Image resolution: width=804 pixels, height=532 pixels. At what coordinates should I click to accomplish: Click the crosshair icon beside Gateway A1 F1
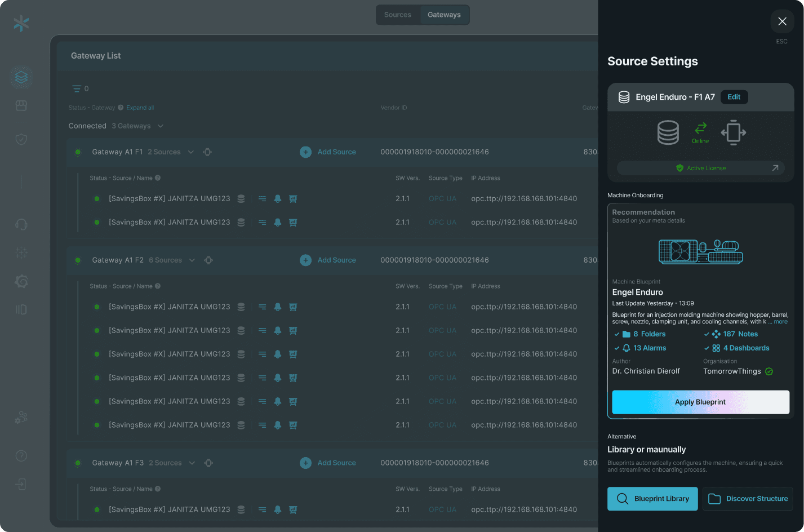click(207, 152)
